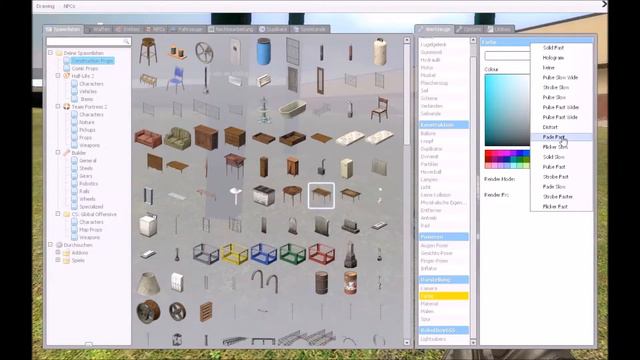This screenshot has height=360, width=640.
Task: Open Robotics under Builder
Action: (88, 184)
